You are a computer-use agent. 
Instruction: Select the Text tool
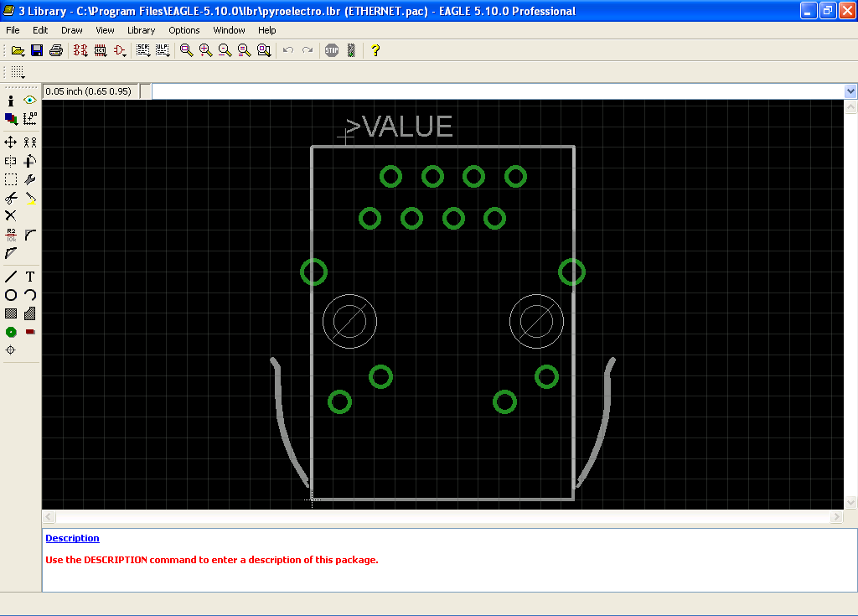30,277
